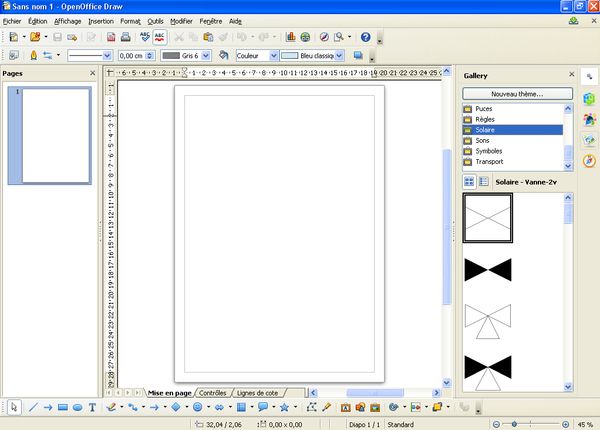The width and height of the screenshot is (600, 430).
Task: Click the Nouveau thème button
Action: tap(517, 94)
